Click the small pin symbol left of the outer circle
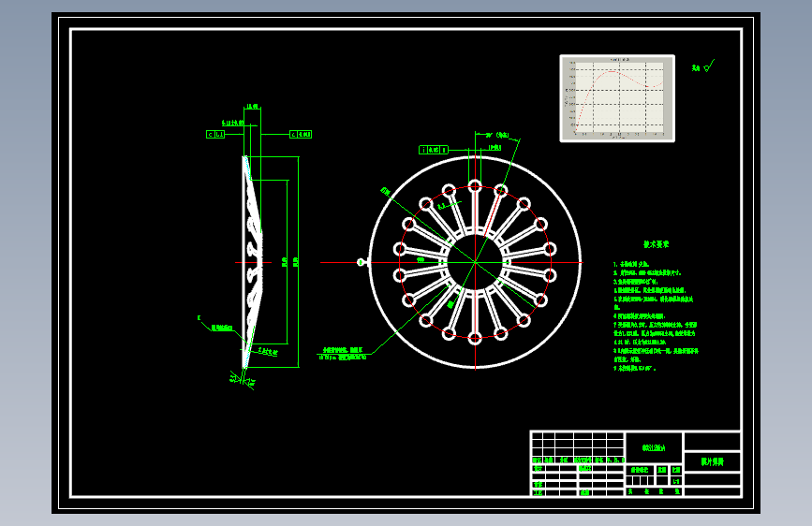 (362, 262)
